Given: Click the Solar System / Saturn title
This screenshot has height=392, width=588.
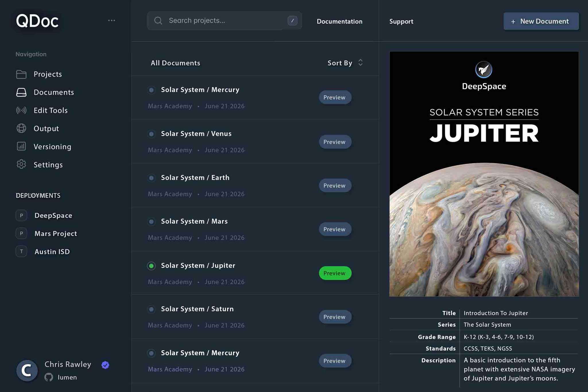Looking at the screenshot, I should point(197,309).
